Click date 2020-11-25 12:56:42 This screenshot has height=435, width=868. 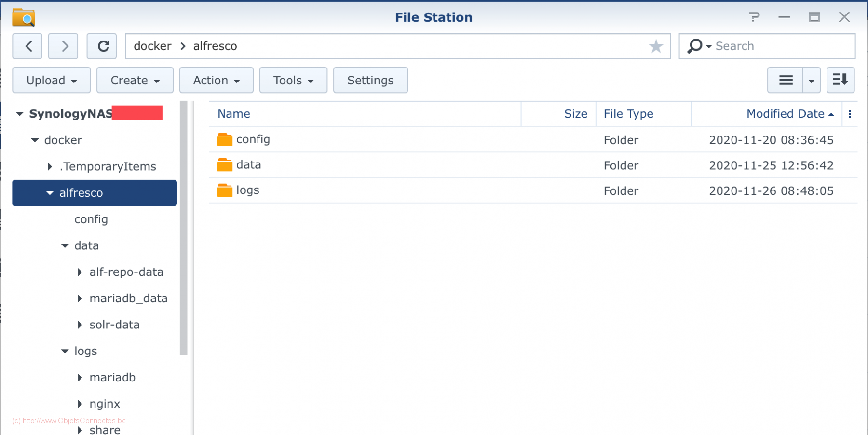click(x=771, y=165)
